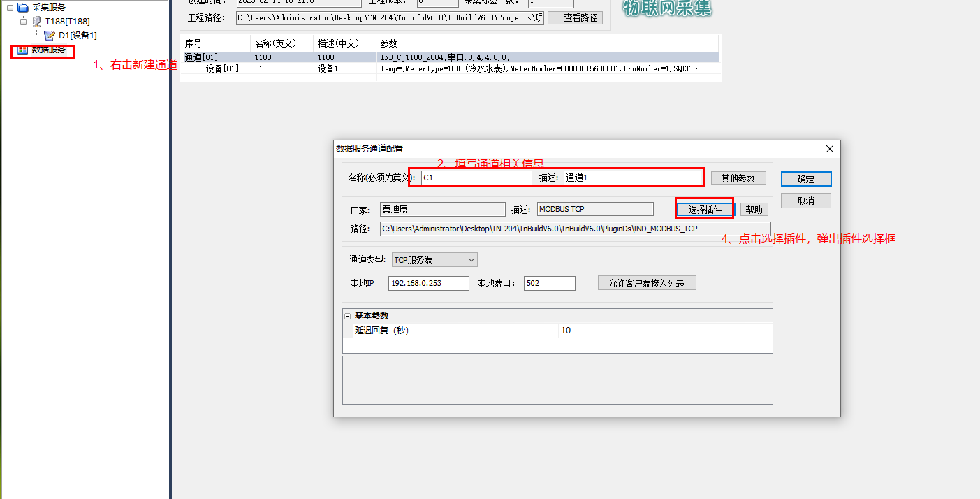Select the 设备[01] table row
980x499 pixels.
(x=450, y=68)
